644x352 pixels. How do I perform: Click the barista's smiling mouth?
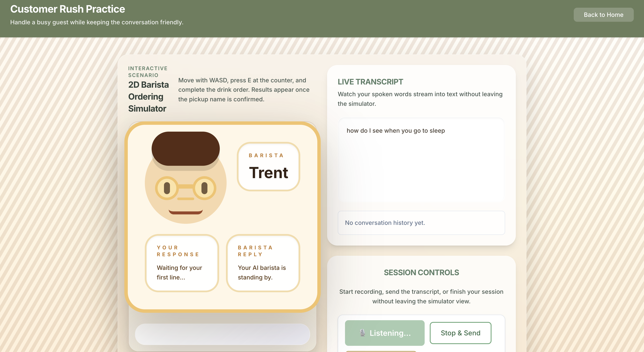click(185, 212)
